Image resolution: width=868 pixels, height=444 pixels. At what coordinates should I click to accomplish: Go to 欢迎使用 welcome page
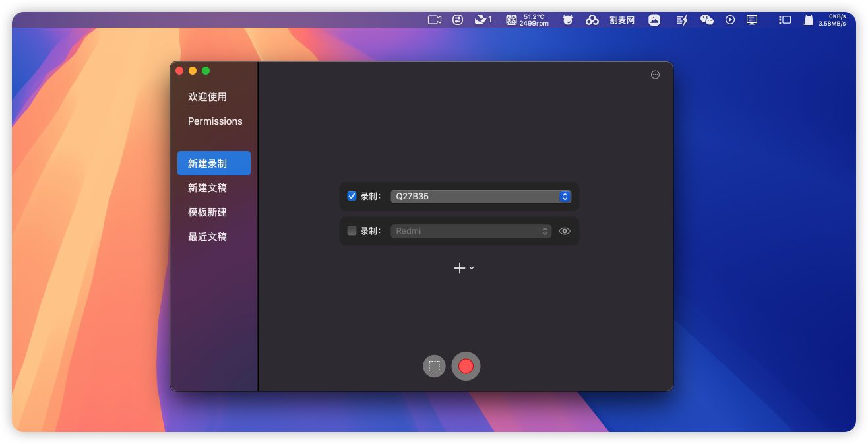[207, 97]
